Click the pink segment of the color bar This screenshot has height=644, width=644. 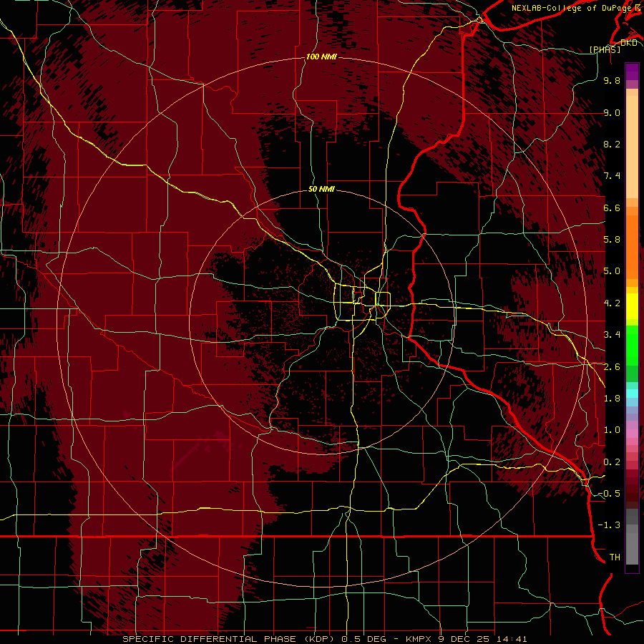pyautogui.click(x=632, y=434)
